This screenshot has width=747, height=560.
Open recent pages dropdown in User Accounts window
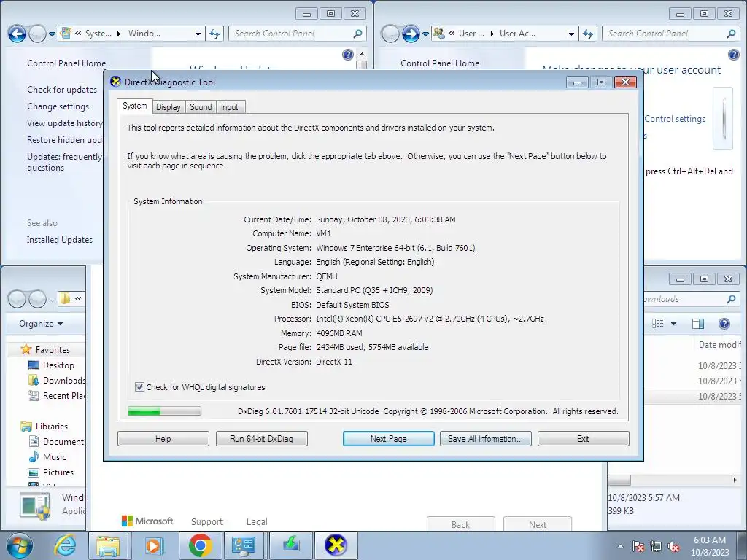click(x=425, y=34)
